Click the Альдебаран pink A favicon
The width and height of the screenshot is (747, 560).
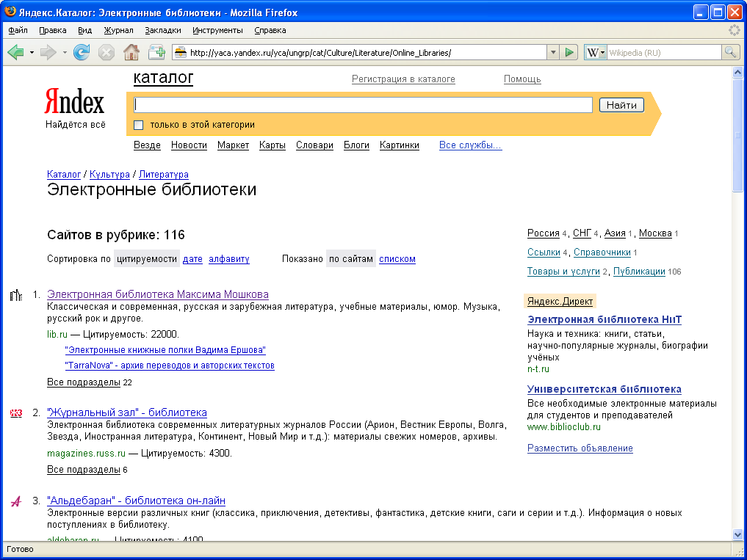(15, 501)
